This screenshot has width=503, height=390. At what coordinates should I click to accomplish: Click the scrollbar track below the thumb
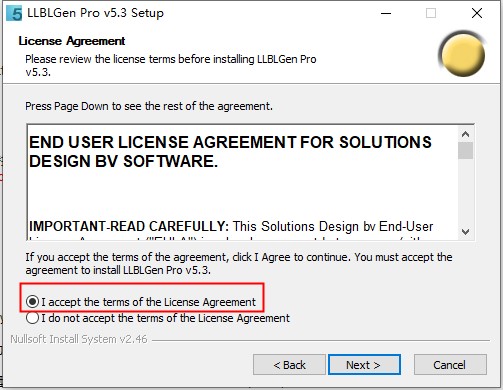(x=465, y=192)
